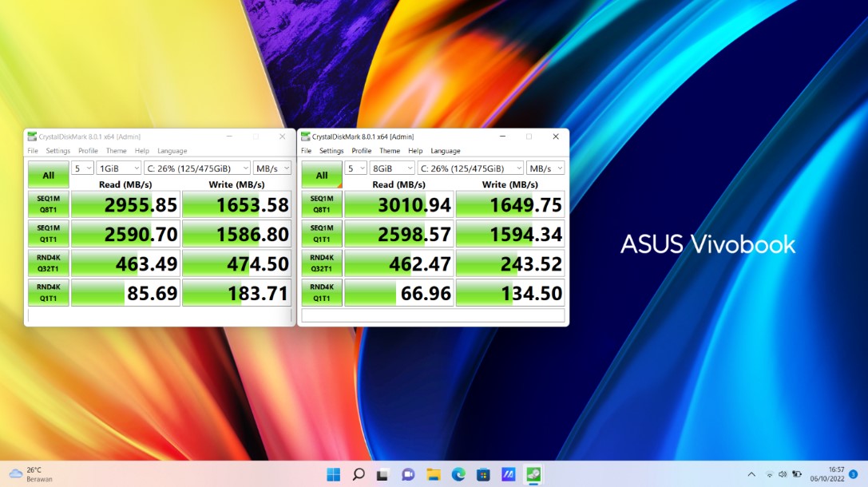
Task: Open Settings menu in right CrystalDiskMark window
Action: click(331, 151)
